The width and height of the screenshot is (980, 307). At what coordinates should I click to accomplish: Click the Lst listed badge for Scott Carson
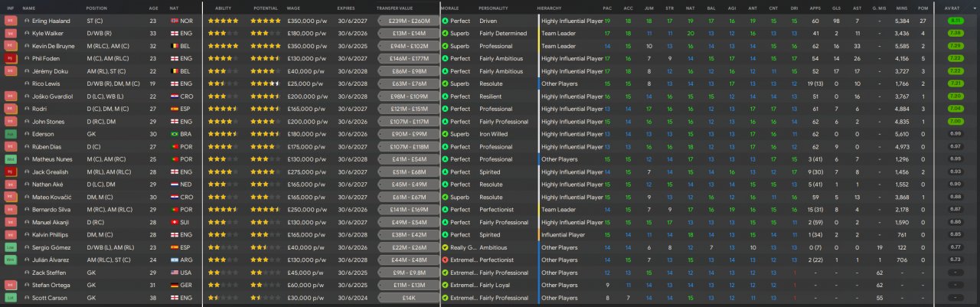[x=10, y=297]
